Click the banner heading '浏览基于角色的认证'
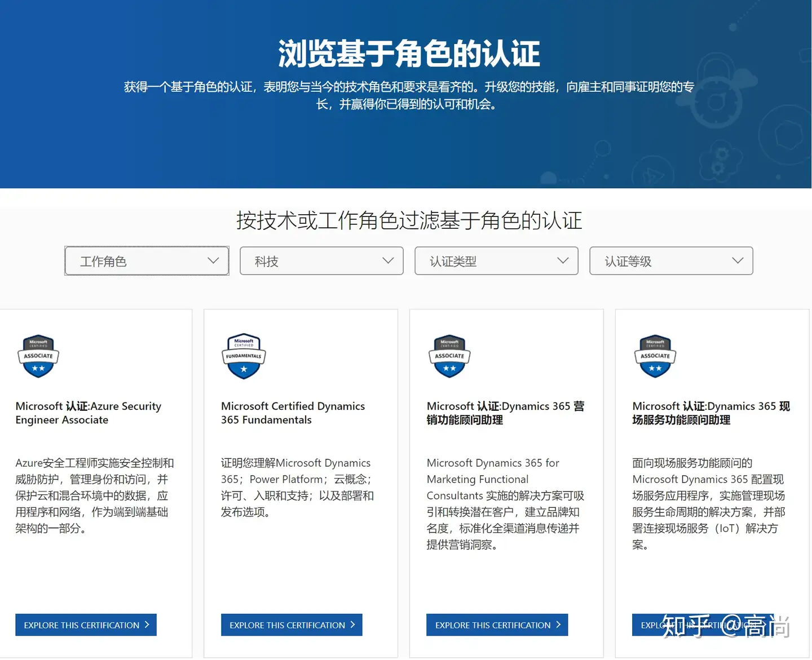The image size is (812, 660). (x=409, y=54)
